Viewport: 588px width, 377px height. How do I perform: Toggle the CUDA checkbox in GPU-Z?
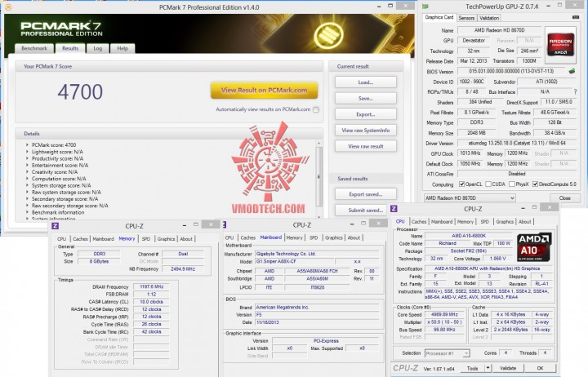click(488, 184)
